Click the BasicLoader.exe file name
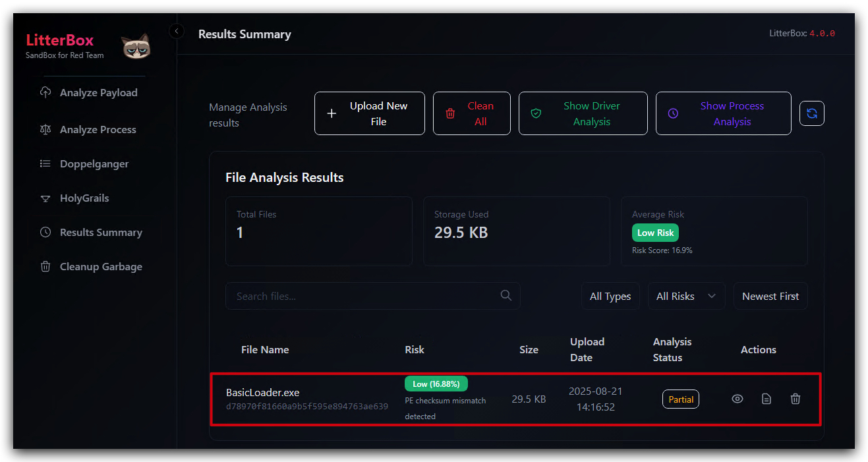The height and width of the screenshot is (462, 868). [x=263, y=392]
